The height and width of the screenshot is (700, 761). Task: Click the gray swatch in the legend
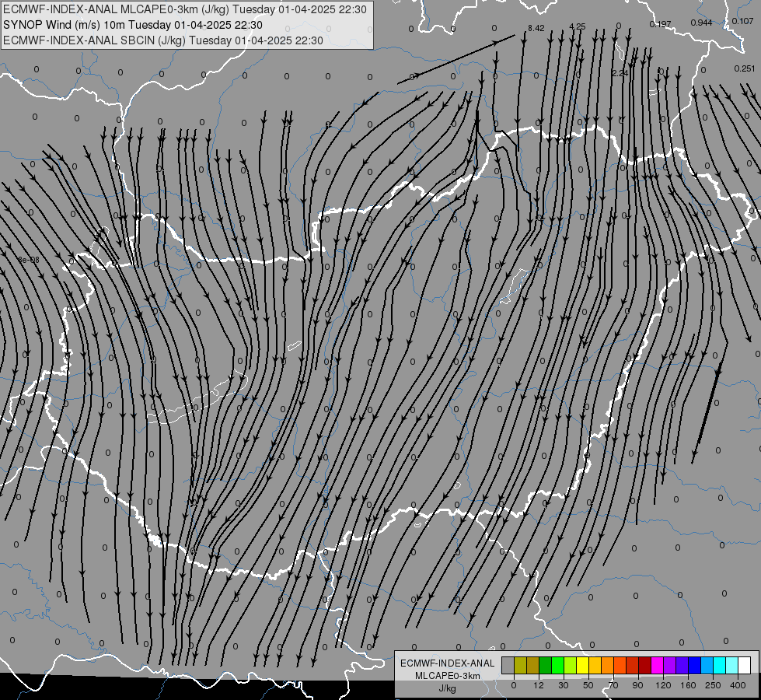[508, 665]
